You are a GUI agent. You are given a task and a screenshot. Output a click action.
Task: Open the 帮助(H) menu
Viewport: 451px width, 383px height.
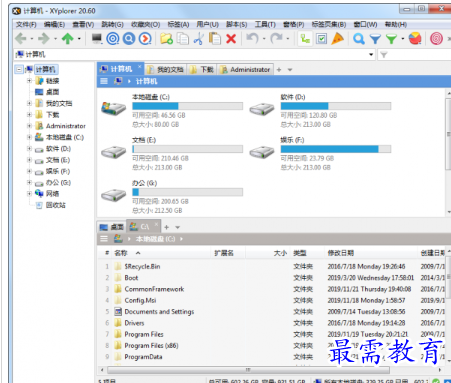click(396, 24)
